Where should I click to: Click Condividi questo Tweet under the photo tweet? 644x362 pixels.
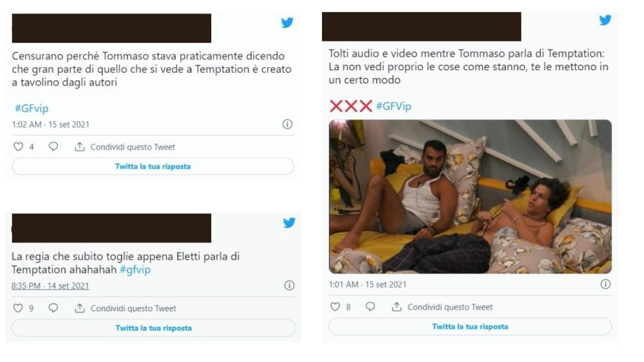point(443,307)
